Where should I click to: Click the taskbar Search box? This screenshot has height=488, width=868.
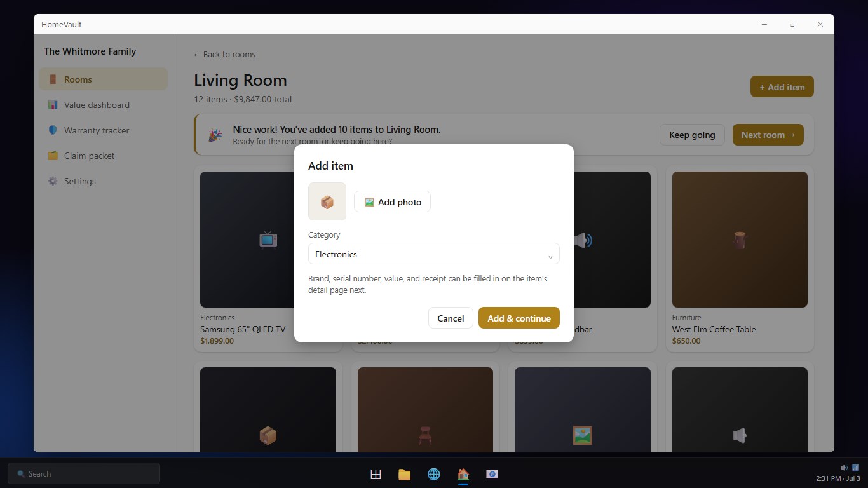(x=84, y=473)
